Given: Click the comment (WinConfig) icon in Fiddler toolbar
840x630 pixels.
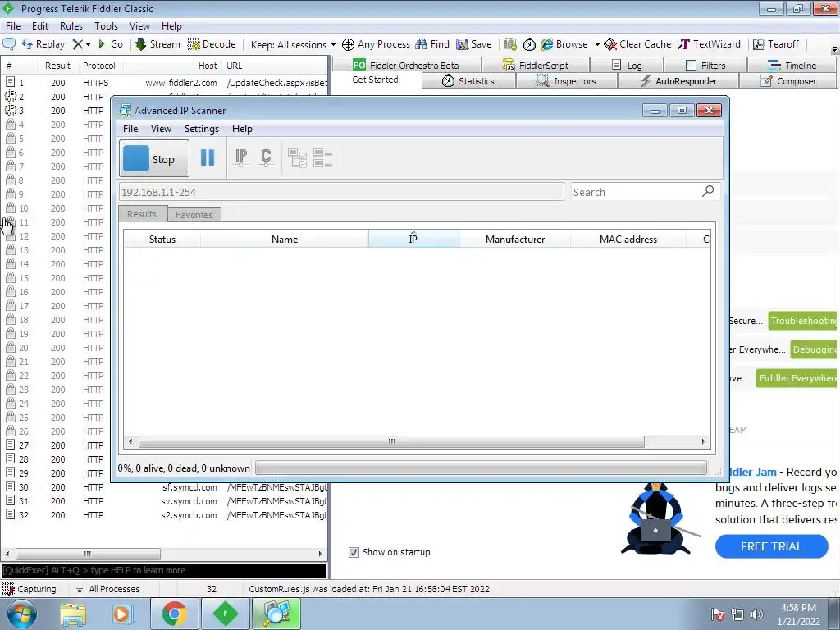Looking at the screenshot, I should [9, 44].
